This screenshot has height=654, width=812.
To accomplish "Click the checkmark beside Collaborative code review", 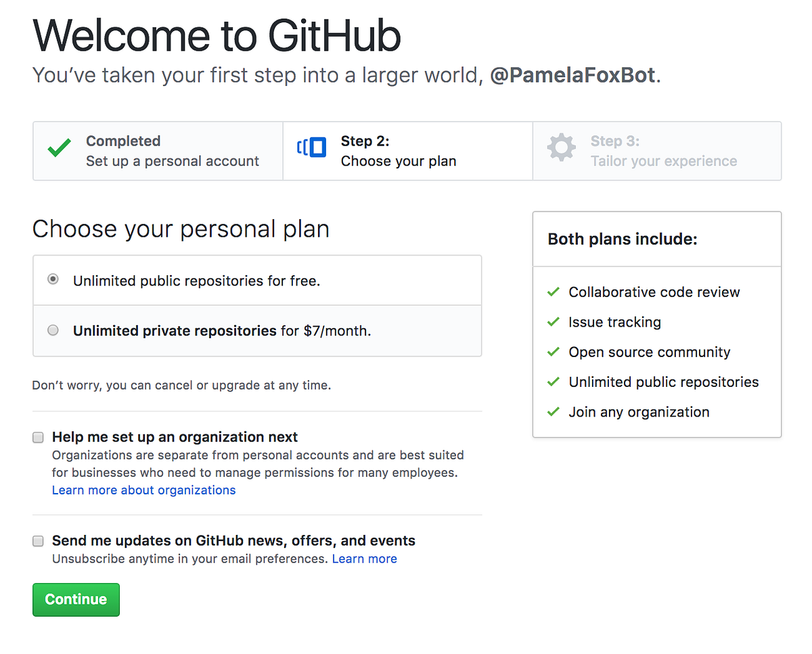I will (x=553, y=291).
